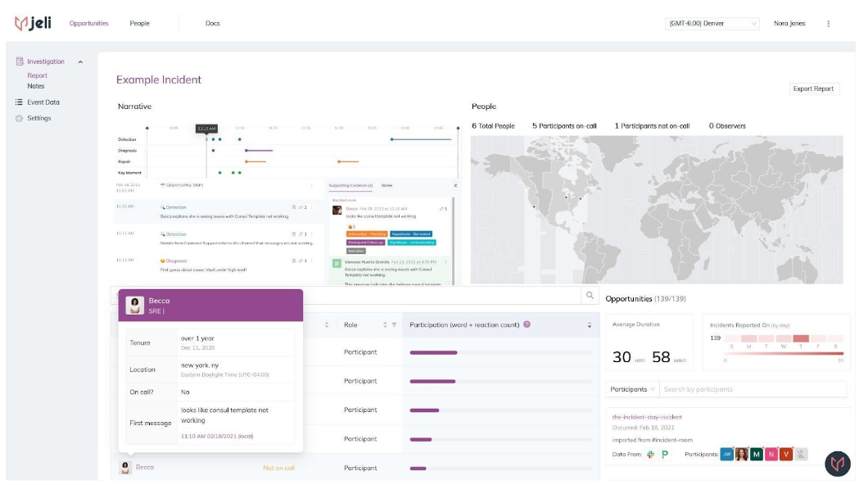Screen dimensions: 868x485
Task: Sort by Participation column
Action: [589, 325]
